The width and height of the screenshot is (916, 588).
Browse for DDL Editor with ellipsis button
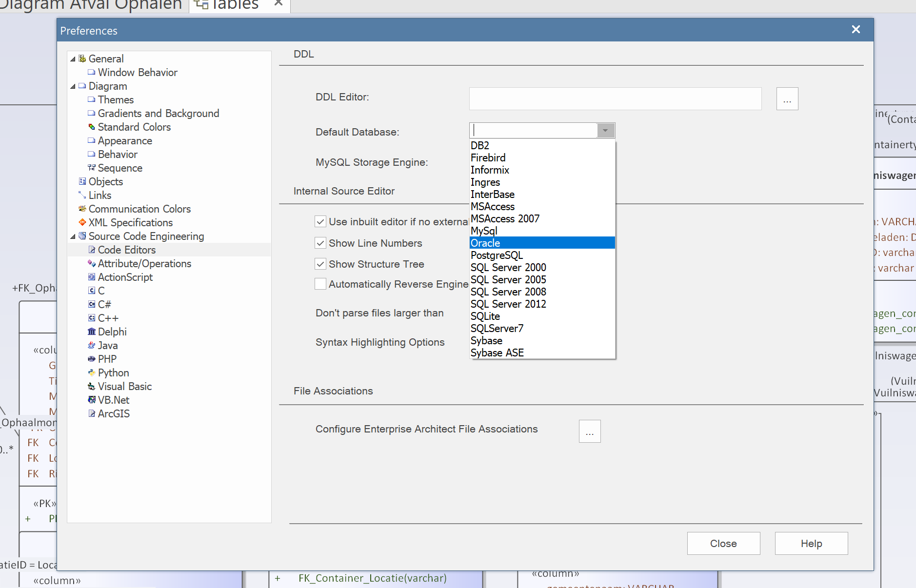pyautogui.click(x=787, y=99)
